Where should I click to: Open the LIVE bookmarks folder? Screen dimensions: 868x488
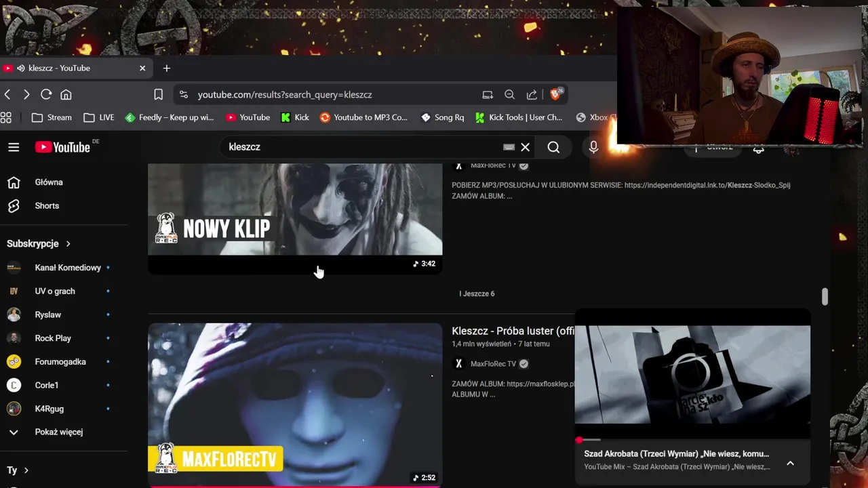pyautogui.click(x=99, y=117)
